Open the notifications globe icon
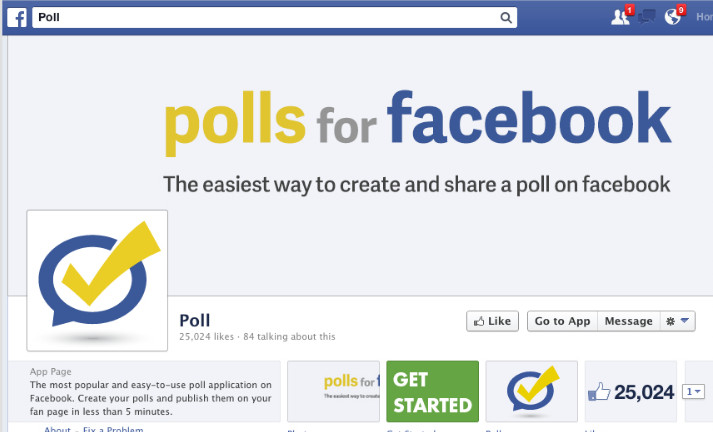The height and width of the screenshot is (432, 713). point(673,17)
